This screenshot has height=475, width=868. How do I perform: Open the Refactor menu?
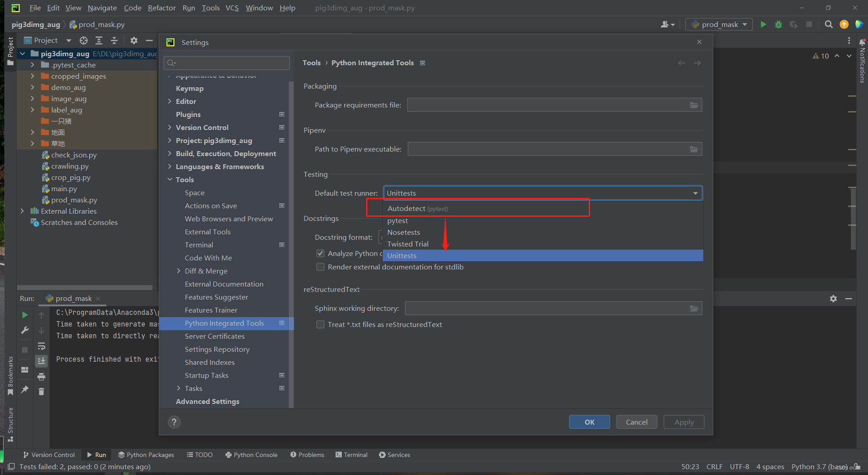click(161, 8)
